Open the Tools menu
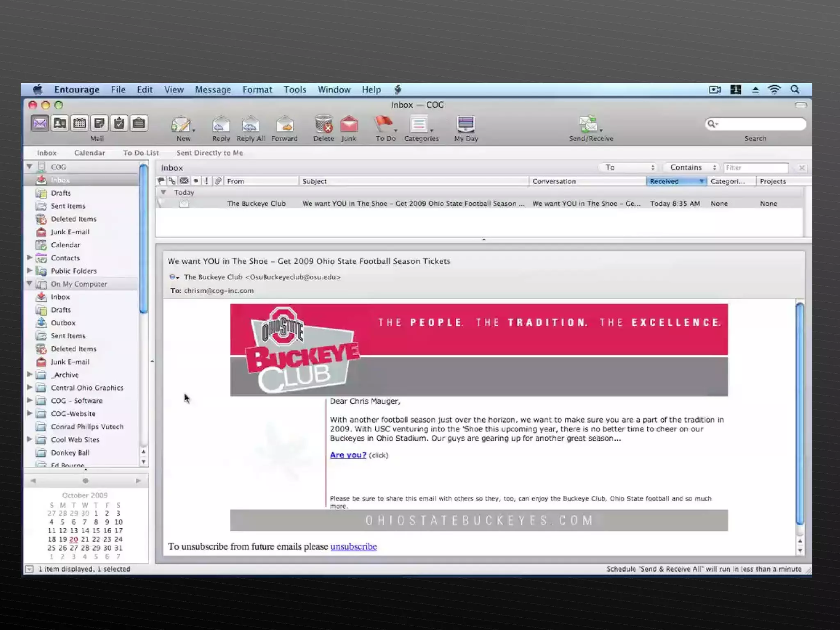The width and height of the screenshot is (840, 630). [294, 89]
